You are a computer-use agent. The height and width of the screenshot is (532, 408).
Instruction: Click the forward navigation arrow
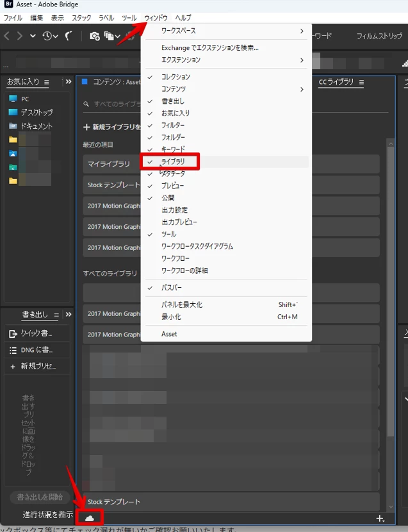click(20, 35)
